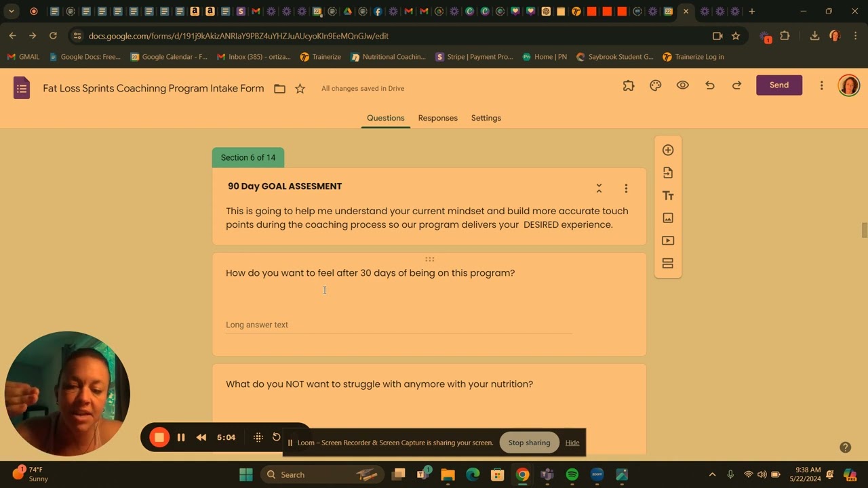Screen dimensions: 868x488
Task: Open Loom drag grid handle
Action: [258, 437]
